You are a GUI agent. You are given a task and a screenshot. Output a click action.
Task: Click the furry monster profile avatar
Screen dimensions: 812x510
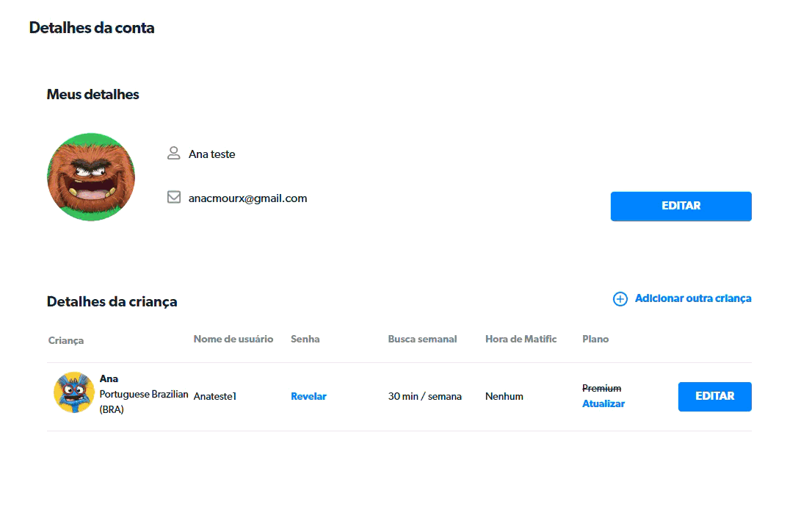tap(91, 177)
